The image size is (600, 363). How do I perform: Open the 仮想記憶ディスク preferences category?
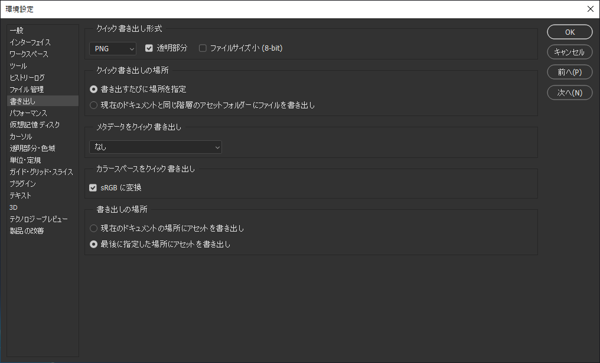[x=34, y=125]
